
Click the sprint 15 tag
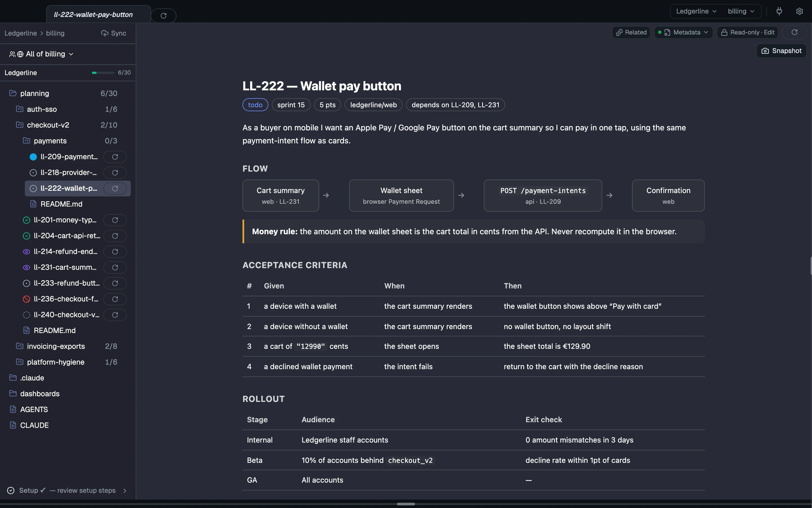coord(291,105)
